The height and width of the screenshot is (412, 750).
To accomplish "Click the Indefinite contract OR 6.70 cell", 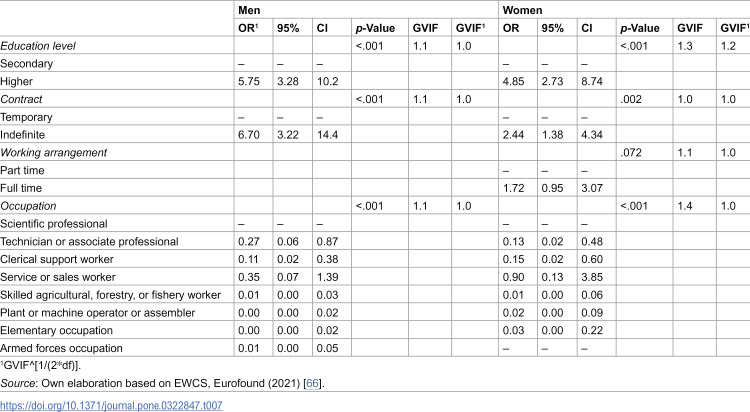I will click(x=249, y=135).
